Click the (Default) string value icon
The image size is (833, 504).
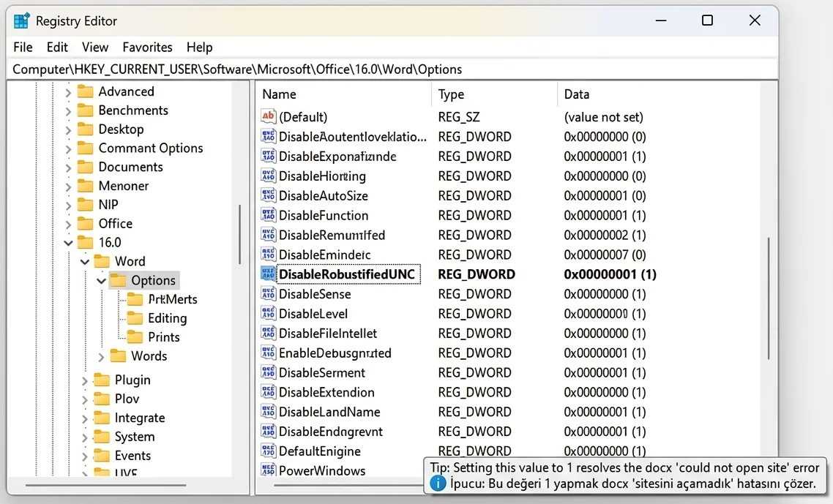tap(269, 117)
